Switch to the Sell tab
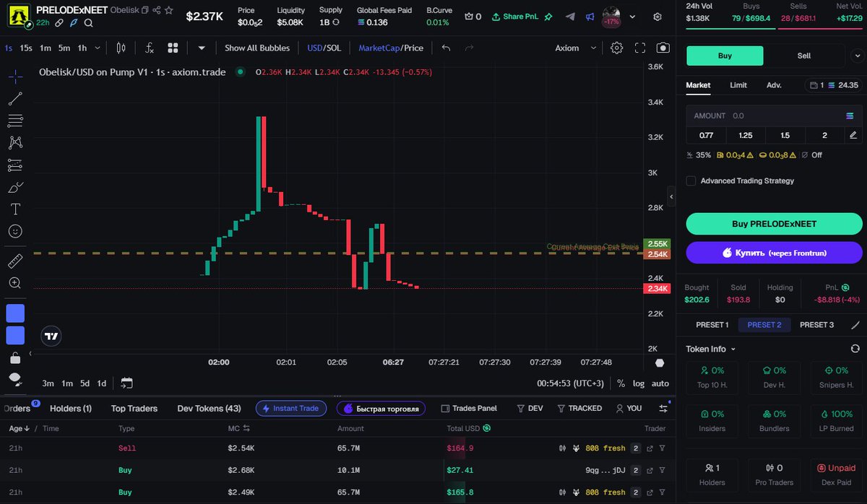Image resolution: width=867 pixels, height=504 pixels. [803, 56]
